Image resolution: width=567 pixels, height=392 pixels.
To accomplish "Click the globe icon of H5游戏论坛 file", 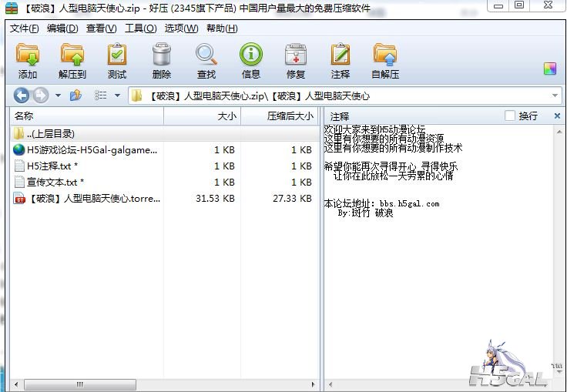I will tap(18, 149).
